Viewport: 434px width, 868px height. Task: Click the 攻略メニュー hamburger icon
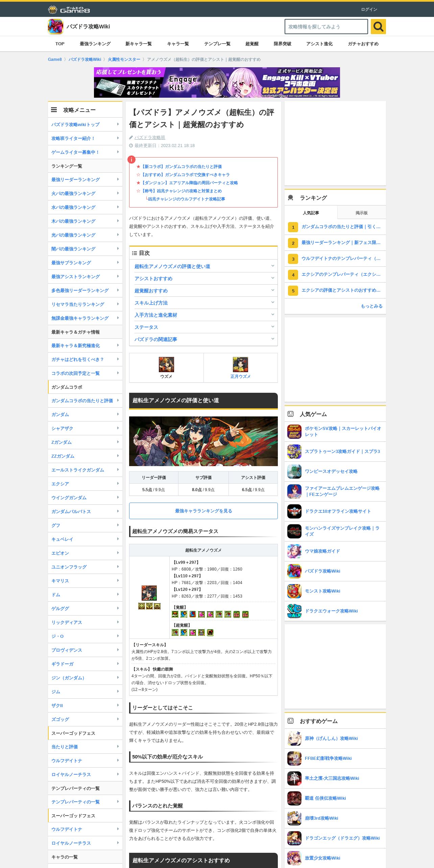click(54, 110)
